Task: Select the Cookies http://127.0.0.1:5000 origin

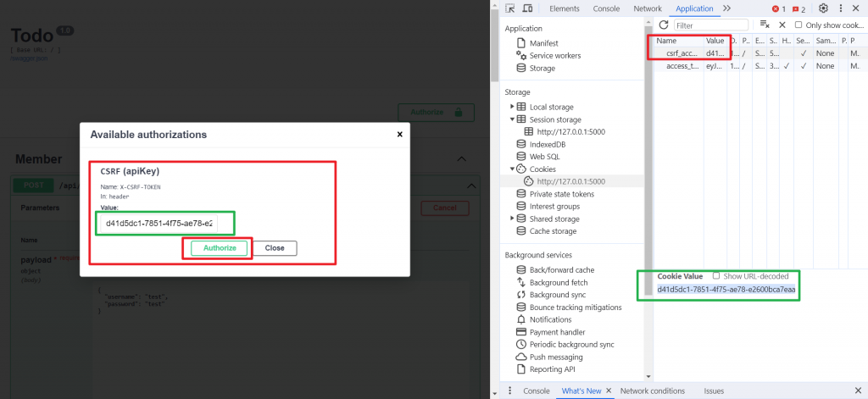Action: click(x=570, y=181)
